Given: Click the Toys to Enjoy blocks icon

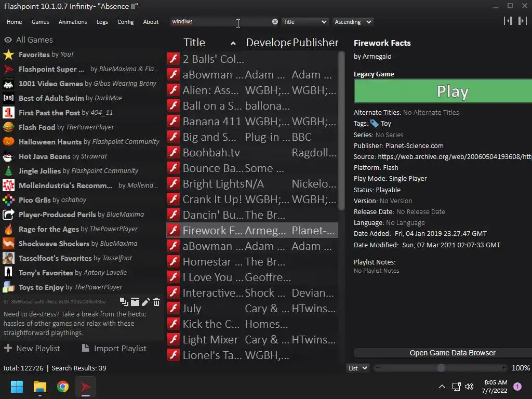Looking at the screenshot, I should point(8,287).
